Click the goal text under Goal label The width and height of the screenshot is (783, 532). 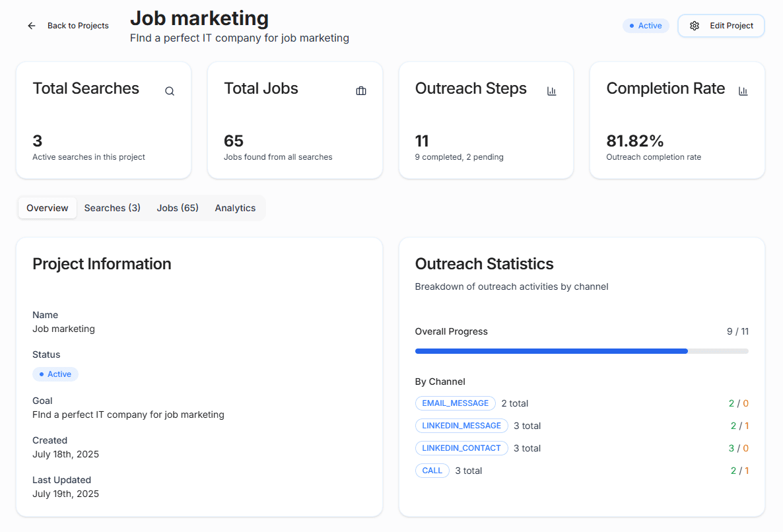pos(128,415)
